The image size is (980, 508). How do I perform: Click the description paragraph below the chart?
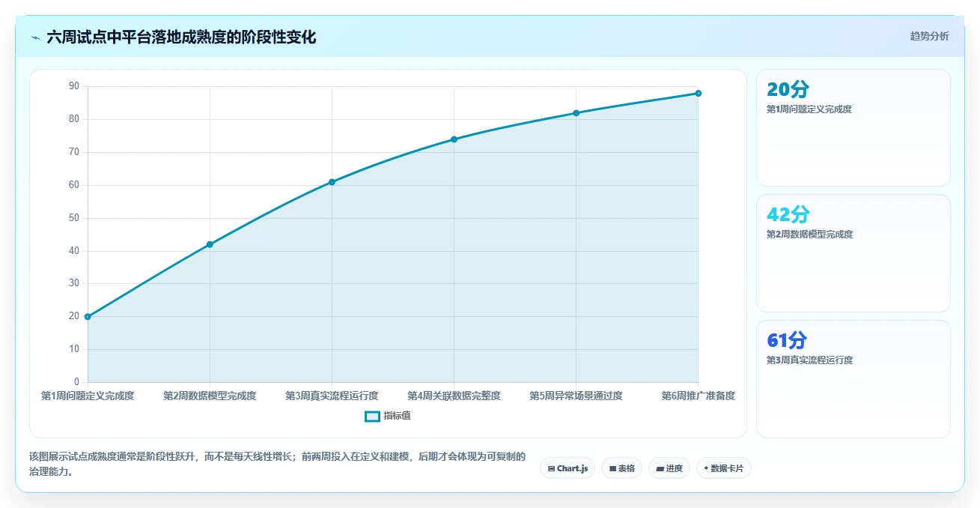click(278, 465)
